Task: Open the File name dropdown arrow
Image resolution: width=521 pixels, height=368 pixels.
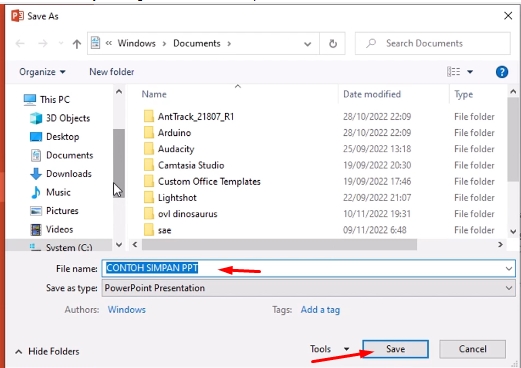Action: [509, 268]
